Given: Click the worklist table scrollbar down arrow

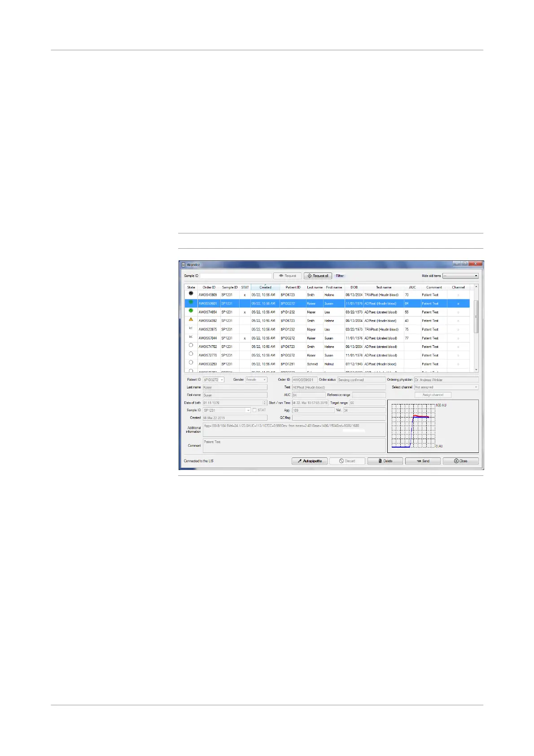Looking at the screenshot, I should (476, 370).
